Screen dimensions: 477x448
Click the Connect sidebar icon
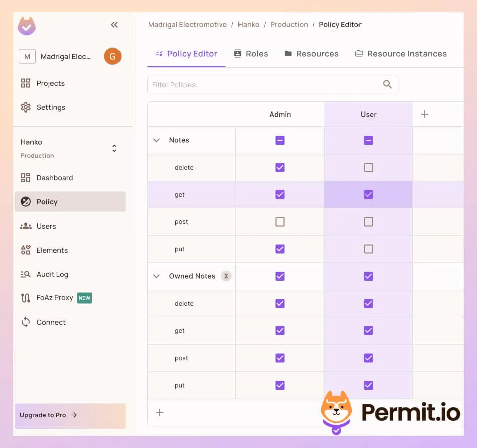pyautogui.click(x=26, y=322)
